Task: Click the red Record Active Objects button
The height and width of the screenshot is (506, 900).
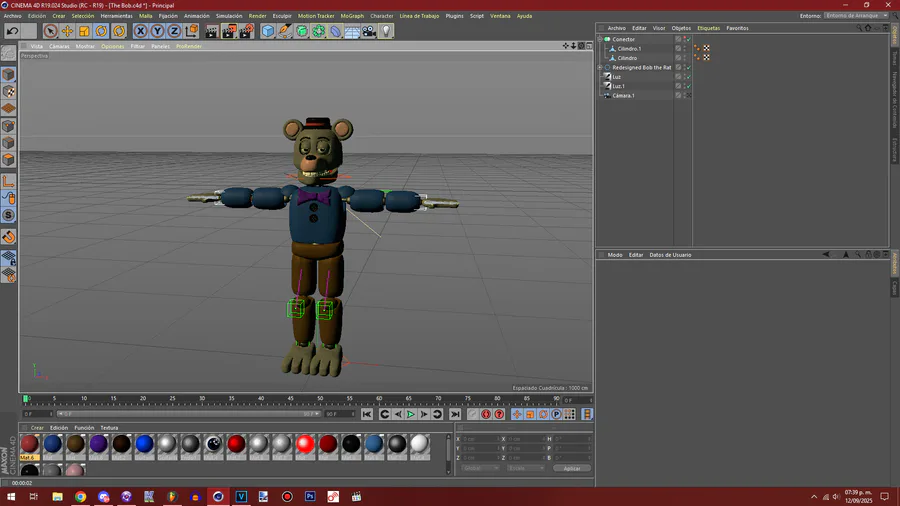Action: tap(486, 414)
